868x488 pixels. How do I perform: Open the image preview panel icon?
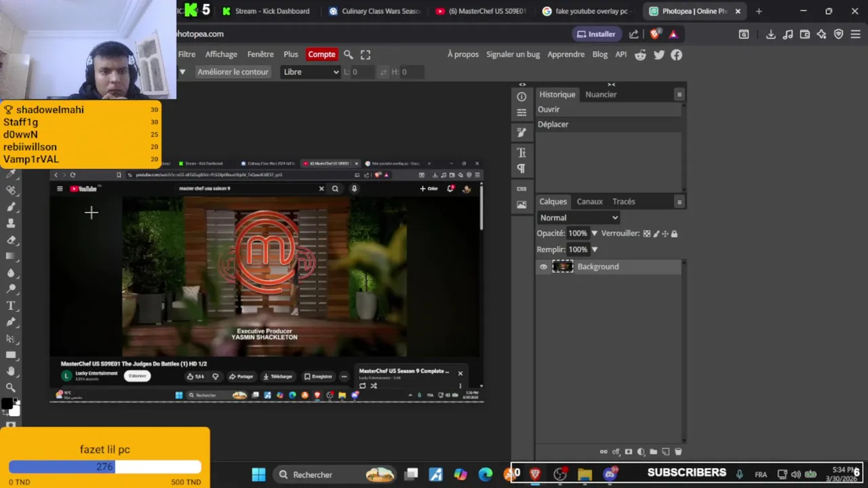click(521, 204)
